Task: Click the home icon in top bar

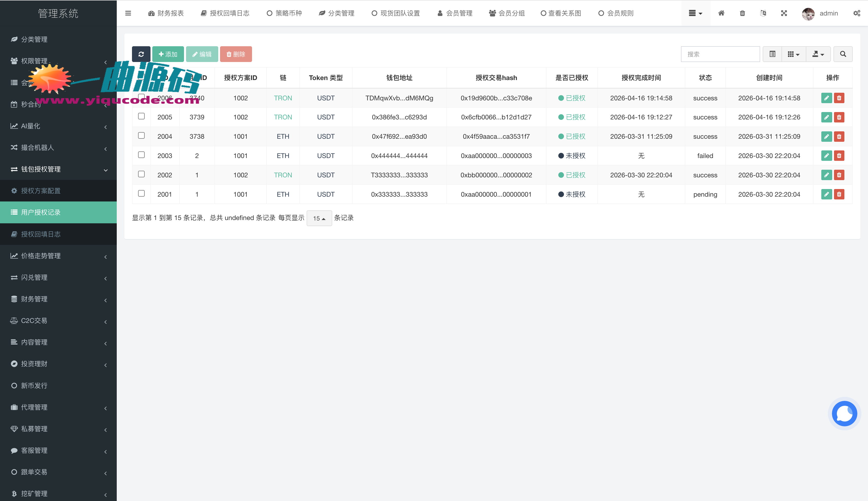Action: coord(721,13)
